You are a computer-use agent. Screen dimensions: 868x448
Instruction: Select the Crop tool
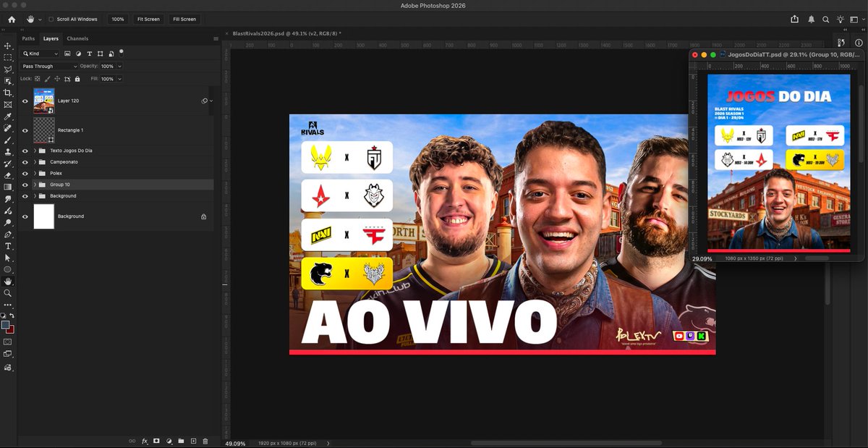tap(8, 93)
